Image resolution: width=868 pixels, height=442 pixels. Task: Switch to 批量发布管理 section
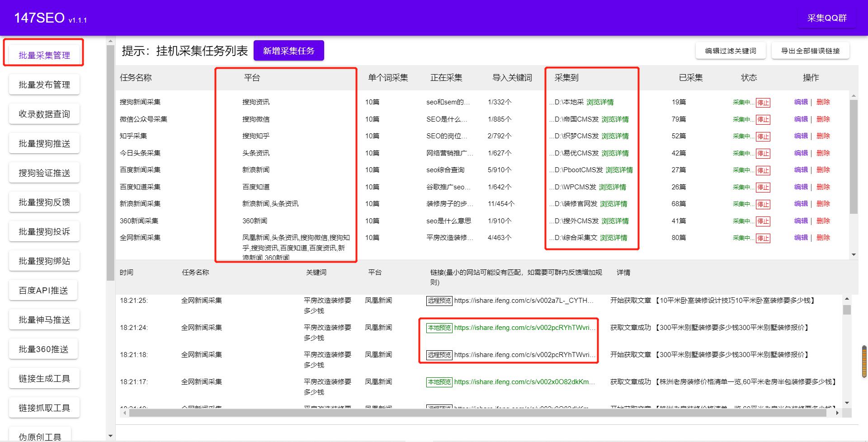44,84
